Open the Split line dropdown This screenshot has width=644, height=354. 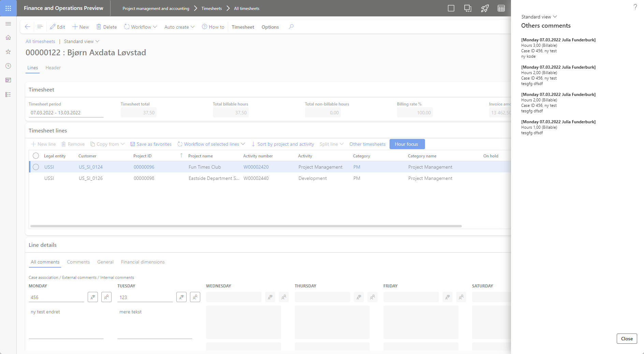point(332,144)
